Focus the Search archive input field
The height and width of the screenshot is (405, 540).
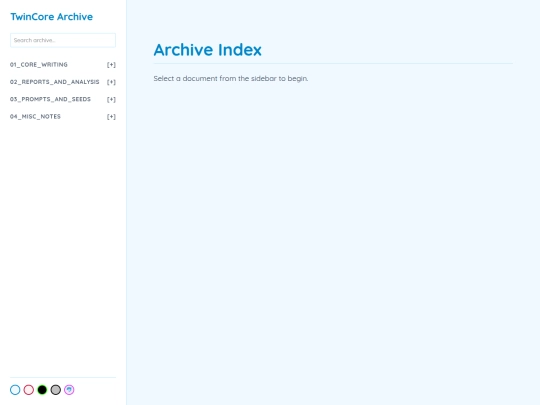click(x=63, y=40)
